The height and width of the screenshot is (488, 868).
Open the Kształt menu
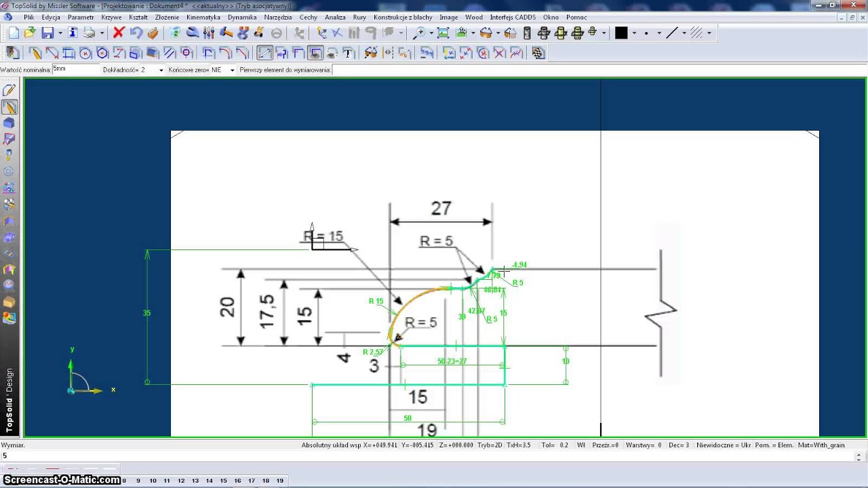[138, 17]
